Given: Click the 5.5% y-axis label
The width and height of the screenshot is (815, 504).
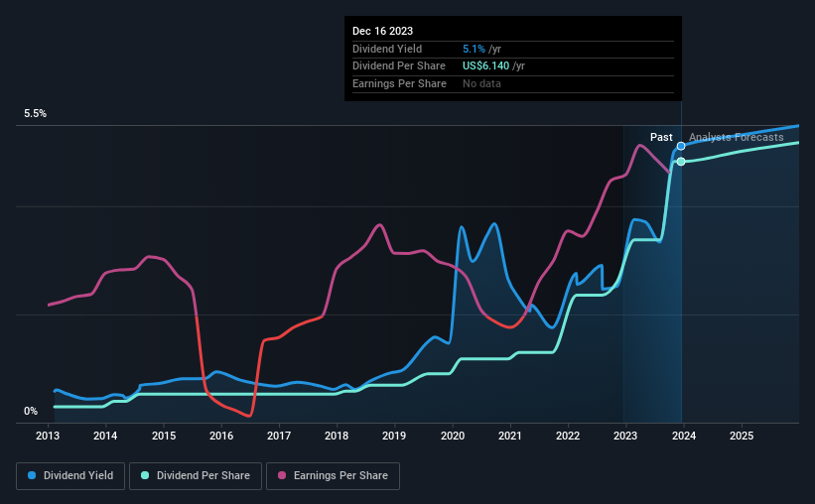Looking at the screenshot, I should [x=36, y=114].
